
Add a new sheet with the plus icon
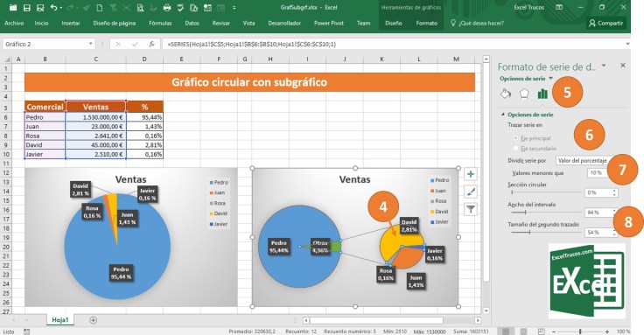(x=94, y=320)
